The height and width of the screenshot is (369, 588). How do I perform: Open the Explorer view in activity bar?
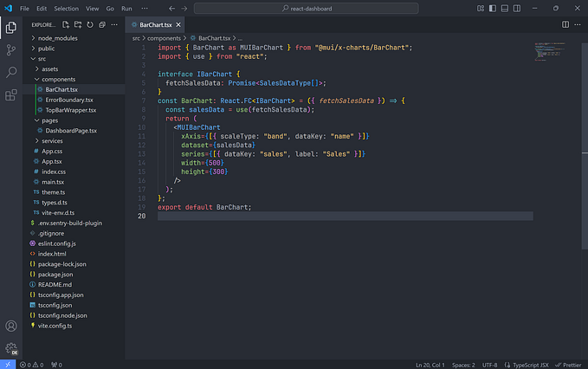pos(11,28)
